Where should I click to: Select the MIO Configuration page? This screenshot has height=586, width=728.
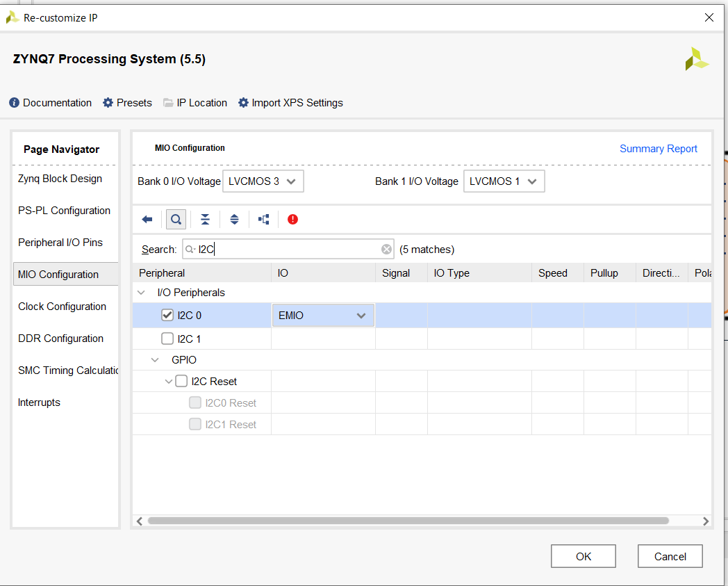(x=65, y=274)
